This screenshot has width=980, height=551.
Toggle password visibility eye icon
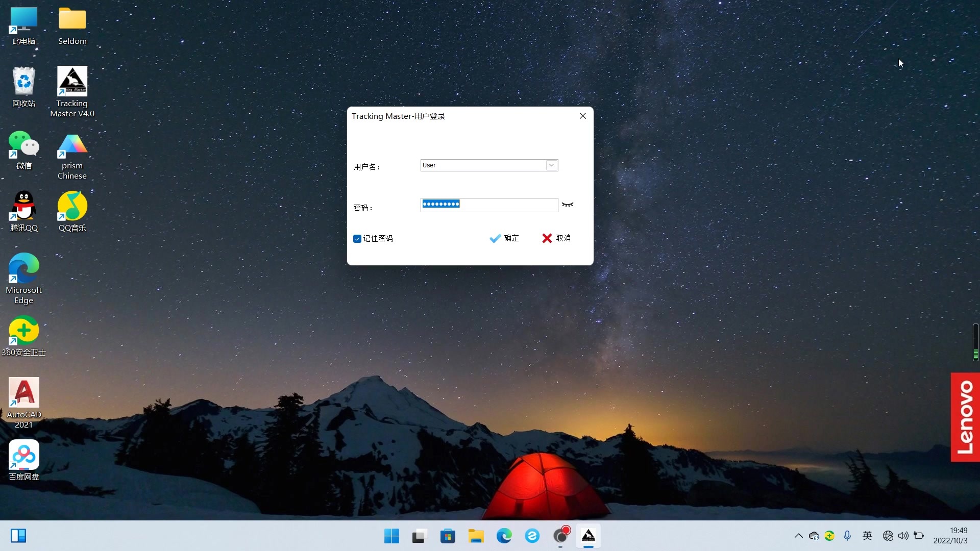(x=567, y=205)
